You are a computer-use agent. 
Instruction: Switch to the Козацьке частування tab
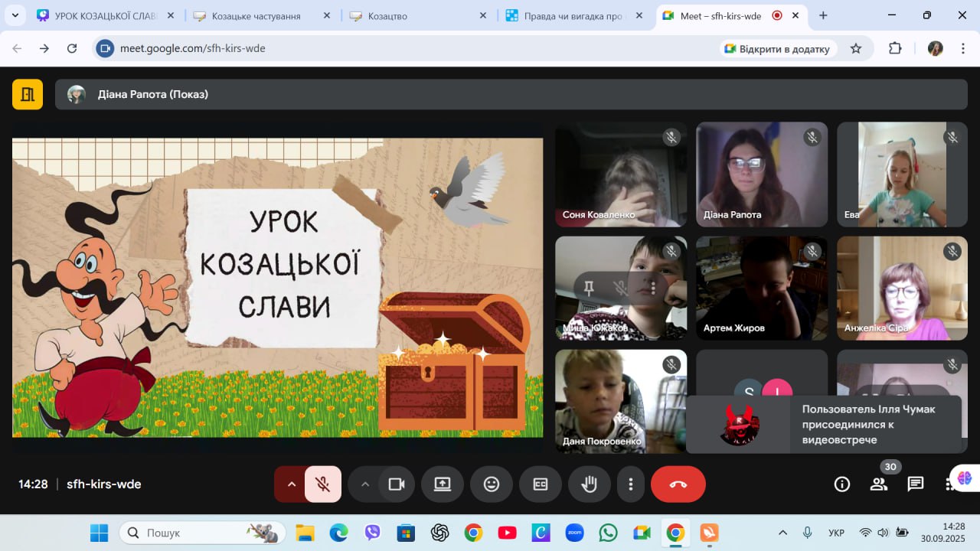click(256, 15)
